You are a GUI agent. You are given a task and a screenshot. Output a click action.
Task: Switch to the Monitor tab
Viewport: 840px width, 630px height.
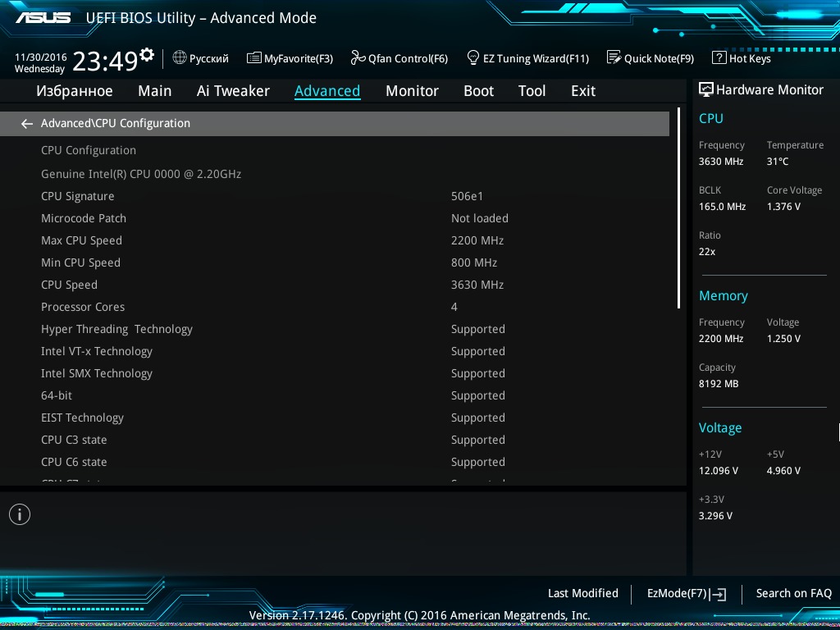(412, 91)
